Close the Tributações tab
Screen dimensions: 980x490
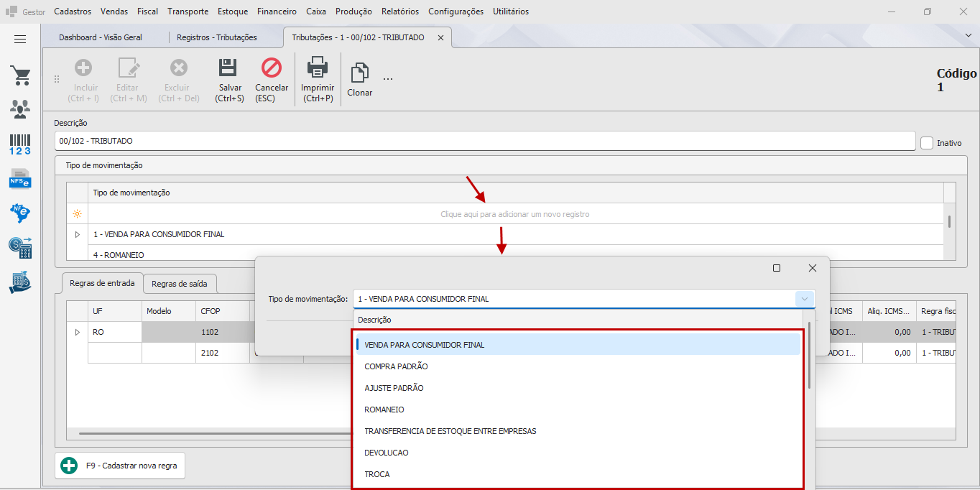(x=440, y=37)
